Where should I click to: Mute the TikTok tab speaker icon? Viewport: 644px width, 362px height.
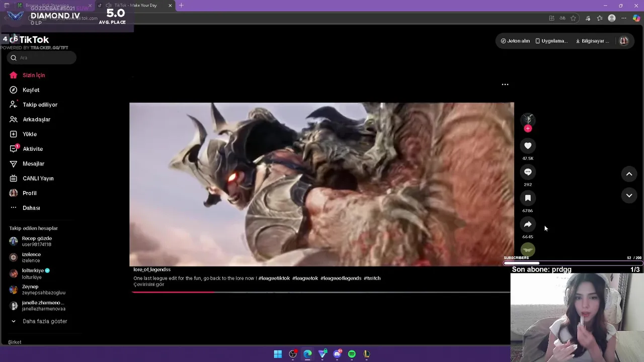(109, 6)
